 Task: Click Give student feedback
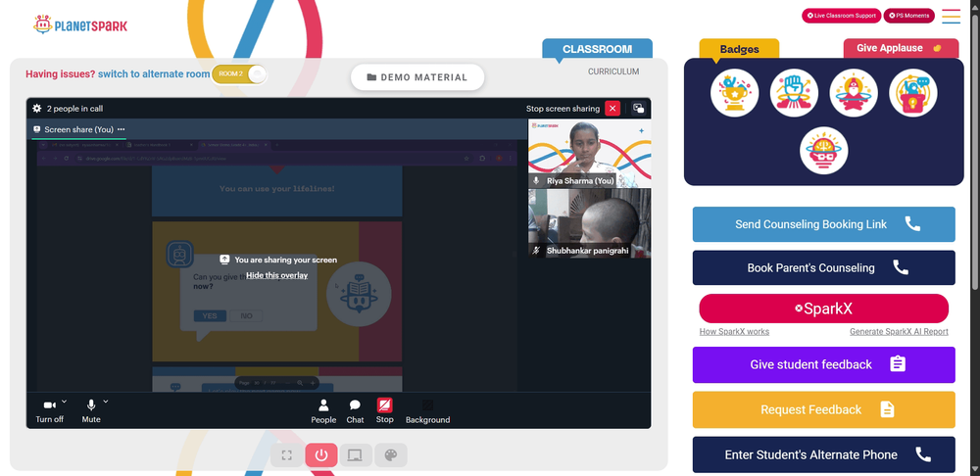click(824, 364)
